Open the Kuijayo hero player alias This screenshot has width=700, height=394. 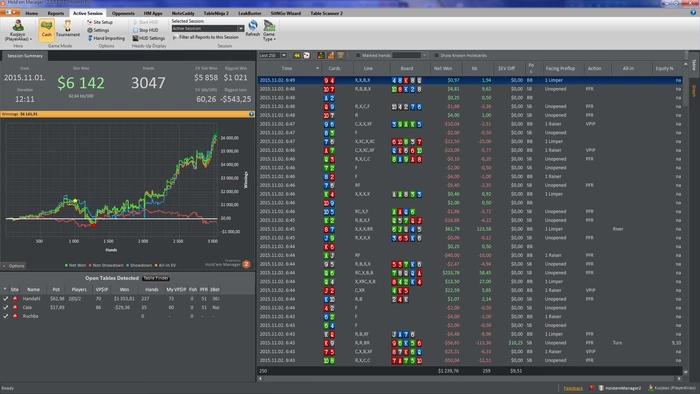[x=18, y=30]
